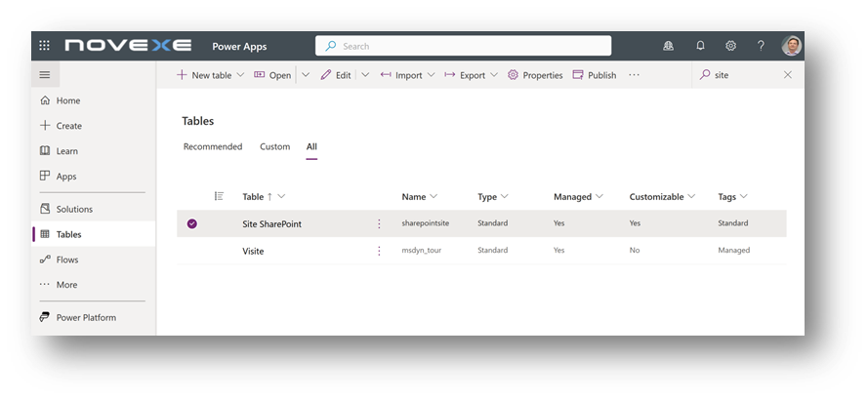Expand the New table dropdown
This screenshot has width=868, height=399.
tap(240, 75)
